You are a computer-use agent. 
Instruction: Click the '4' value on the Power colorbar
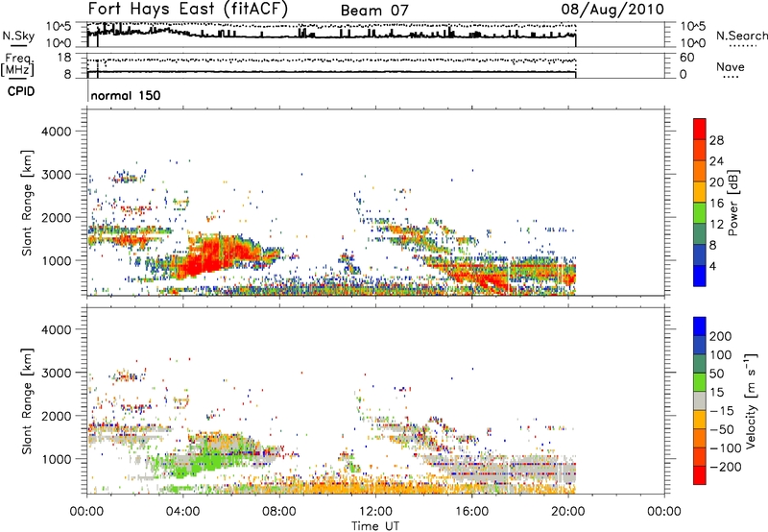[x=712, y=266]
